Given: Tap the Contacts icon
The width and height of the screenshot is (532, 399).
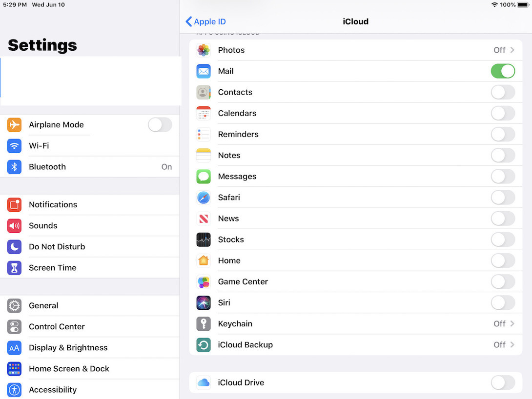Looking at the screenshot, I should 204,92.
